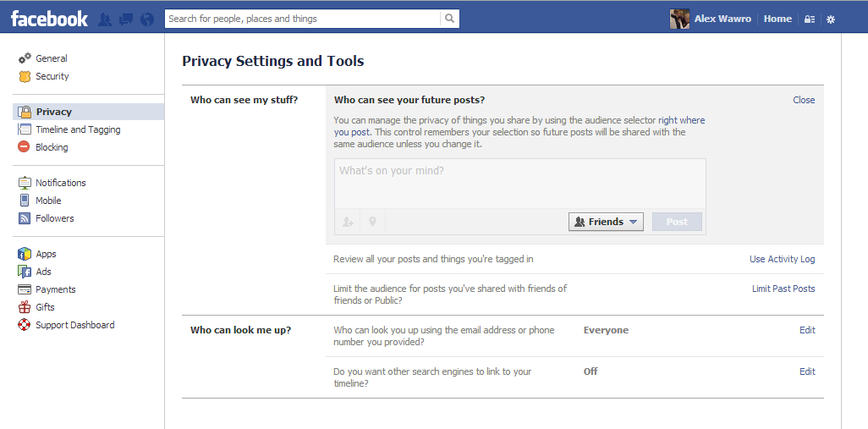Edit who can look you up by email

[807, 330]
